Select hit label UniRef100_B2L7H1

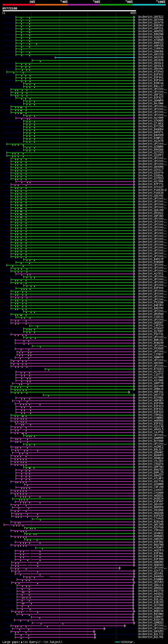pyautogui.click(x=151, y=637)
